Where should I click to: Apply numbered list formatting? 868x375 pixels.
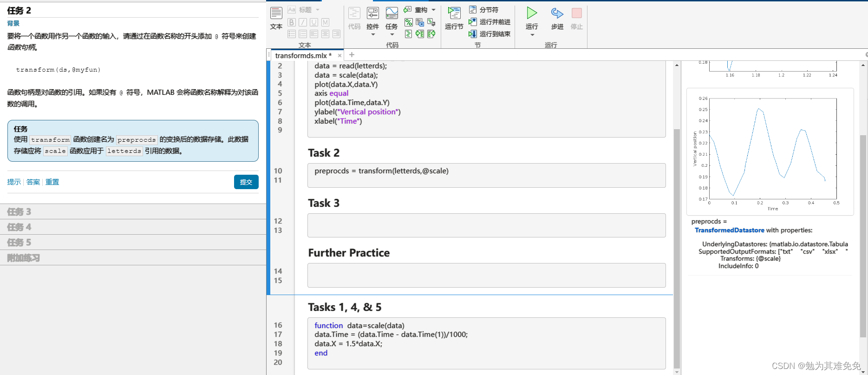(x=303, y=34)
